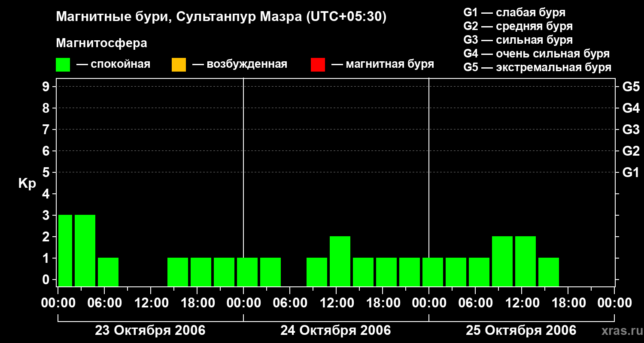
Task: Click the Kp axis label
Action: click(x=27, y=184)
